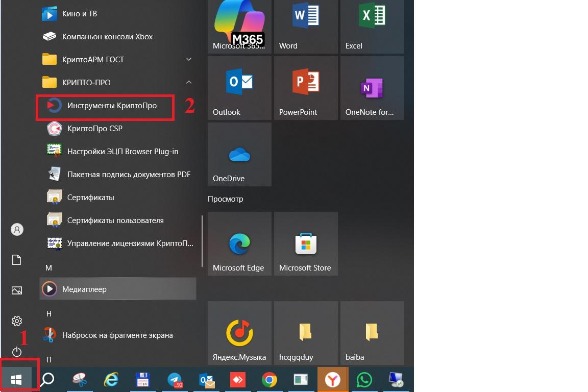Open Кино и ТВ app
Screen dimensions: 588x392
pyautogui.click(x=118, y=14)
